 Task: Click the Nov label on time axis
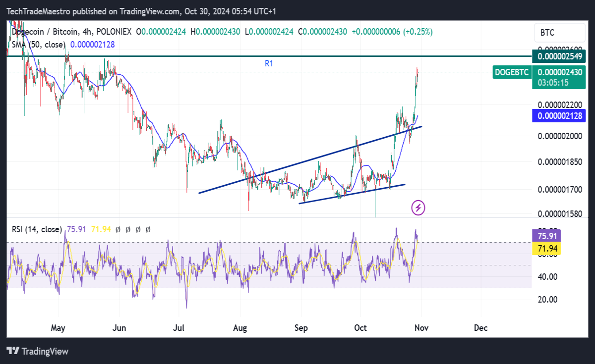421,328
